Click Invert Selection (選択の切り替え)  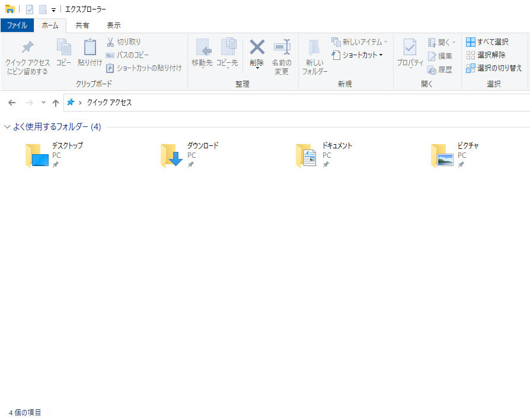pyautogui.click(x=493, y=68)
